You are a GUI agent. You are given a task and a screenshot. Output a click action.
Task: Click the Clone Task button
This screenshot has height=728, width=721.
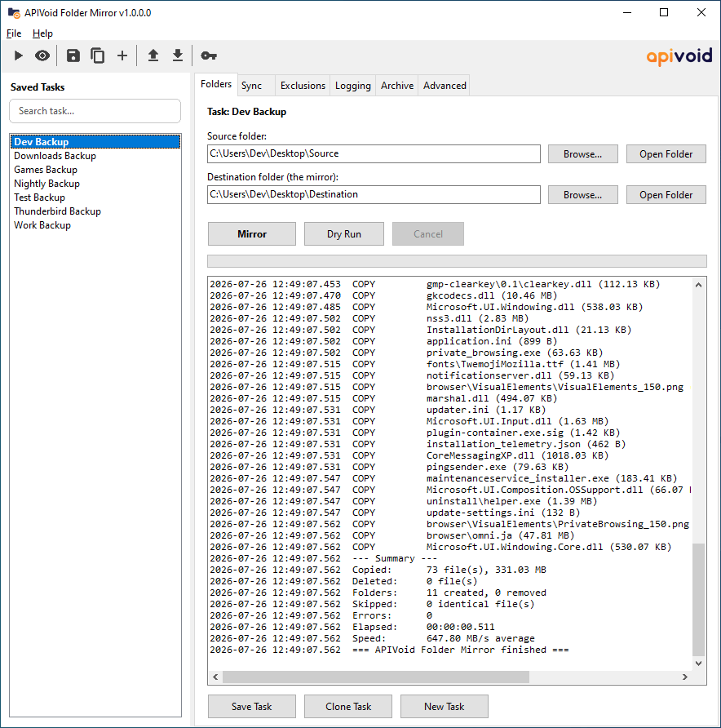click(348, 707)
